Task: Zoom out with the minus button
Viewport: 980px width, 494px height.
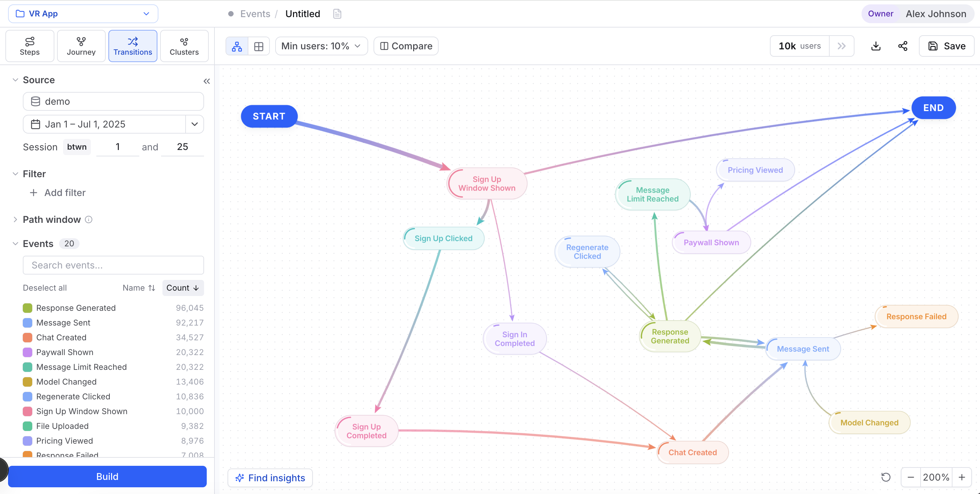Action: pos(911,477)
